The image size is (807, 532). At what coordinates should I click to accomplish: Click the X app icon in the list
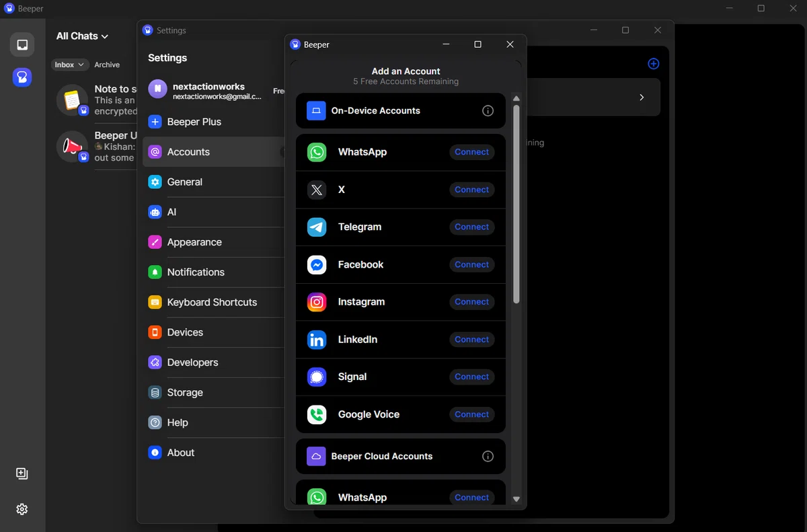317,190
